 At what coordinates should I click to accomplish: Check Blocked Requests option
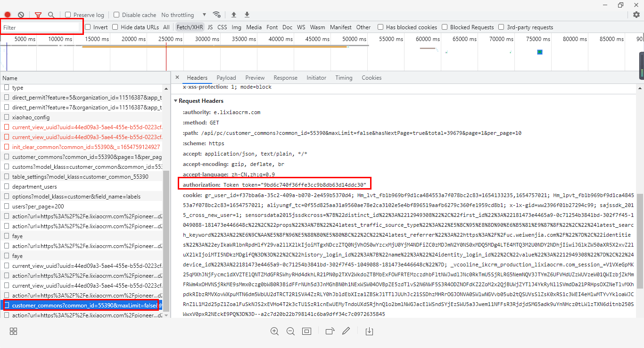(445, 27)
